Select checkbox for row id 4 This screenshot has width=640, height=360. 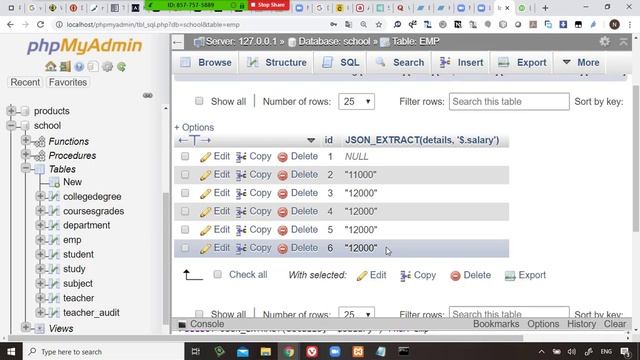[x=185, y=211]
